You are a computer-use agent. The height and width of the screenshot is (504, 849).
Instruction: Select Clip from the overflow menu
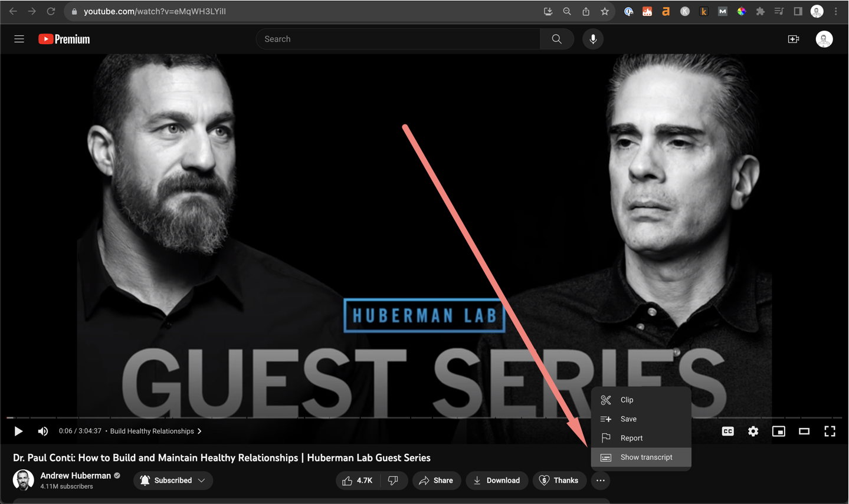coord(641,400)
